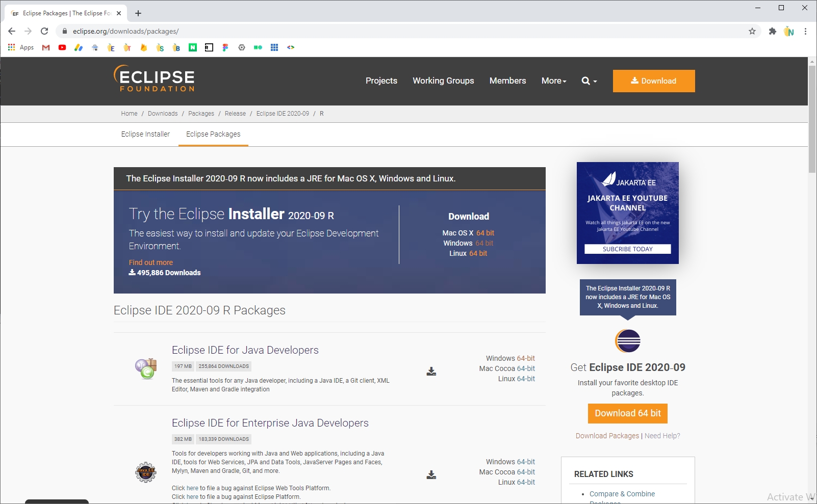The height and width of the screenshot is (504, 817).
Task: Click Java Developers package download icon
Action: [431, 372]
